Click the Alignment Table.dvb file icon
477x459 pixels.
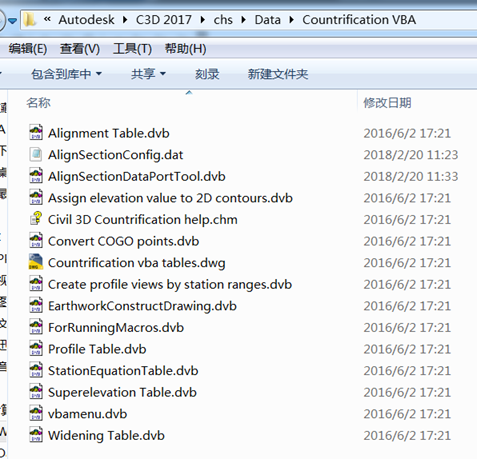click(x=36, y=132)
